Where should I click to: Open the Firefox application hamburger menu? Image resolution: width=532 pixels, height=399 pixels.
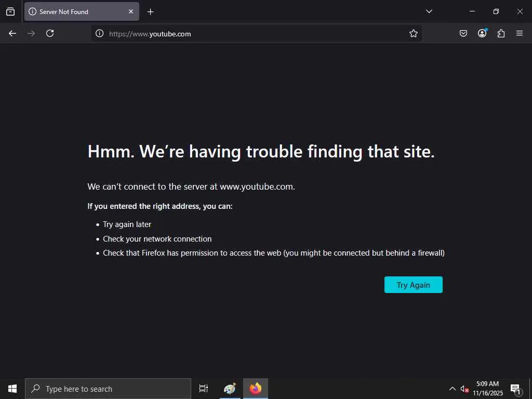[520, 33]
